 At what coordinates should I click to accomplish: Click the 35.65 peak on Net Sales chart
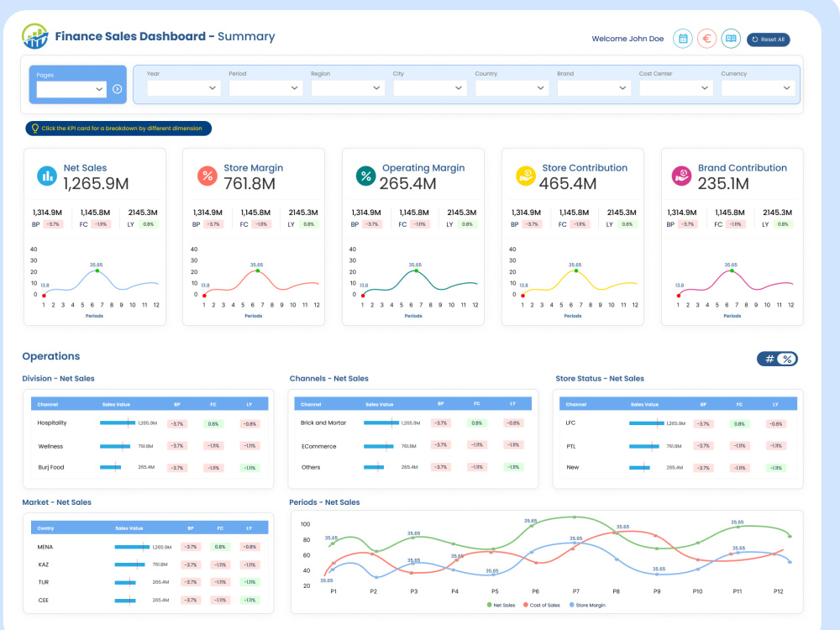(x=97, y=271)
